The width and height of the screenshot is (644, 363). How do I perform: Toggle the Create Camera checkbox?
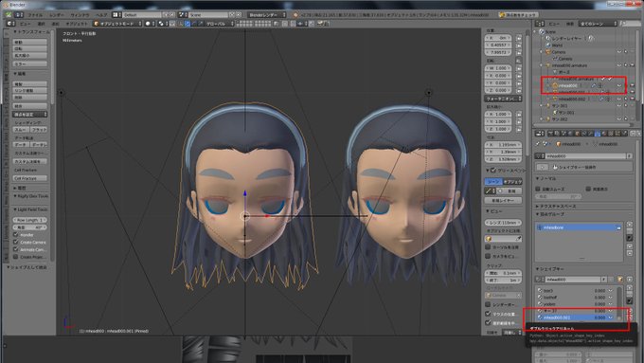pyautogui.click(x=15, y=242)
